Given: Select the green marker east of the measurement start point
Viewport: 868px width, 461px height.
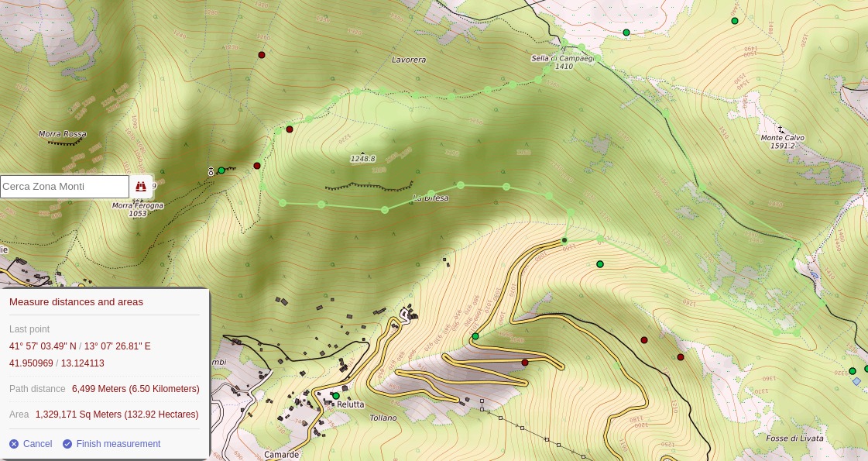Looking at the screenshot, I should (600, 264).
